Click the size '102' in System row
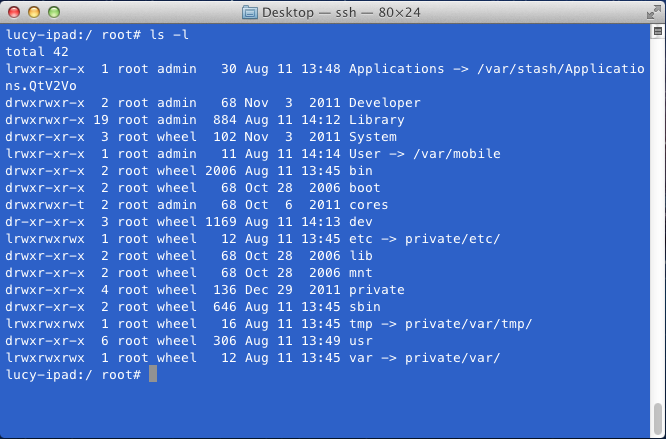 (x=225, y=137)
